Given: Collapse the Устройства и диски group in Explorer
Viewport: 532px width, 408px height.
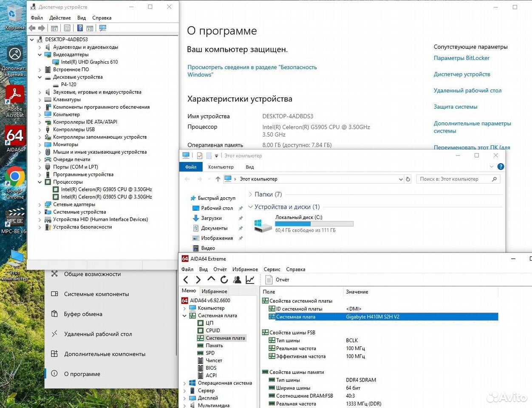Looking at the screenshot, I should 250,207.
